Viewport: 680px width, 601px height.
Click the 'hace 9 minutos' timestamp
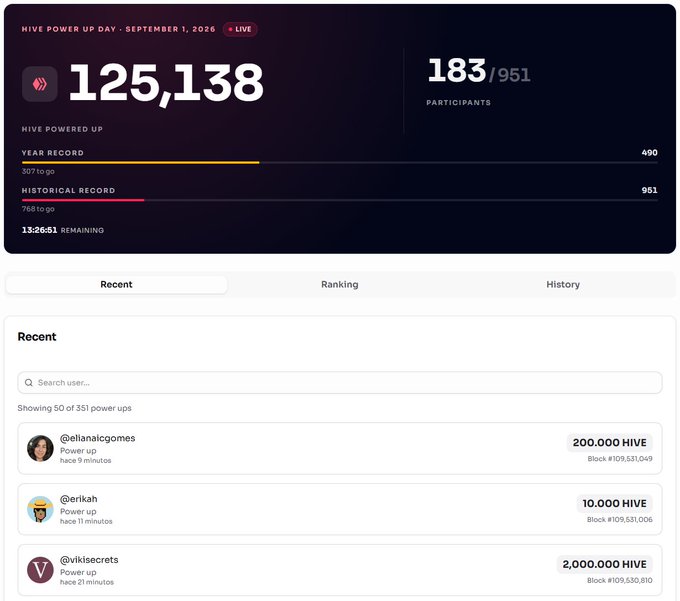[85, 461]
